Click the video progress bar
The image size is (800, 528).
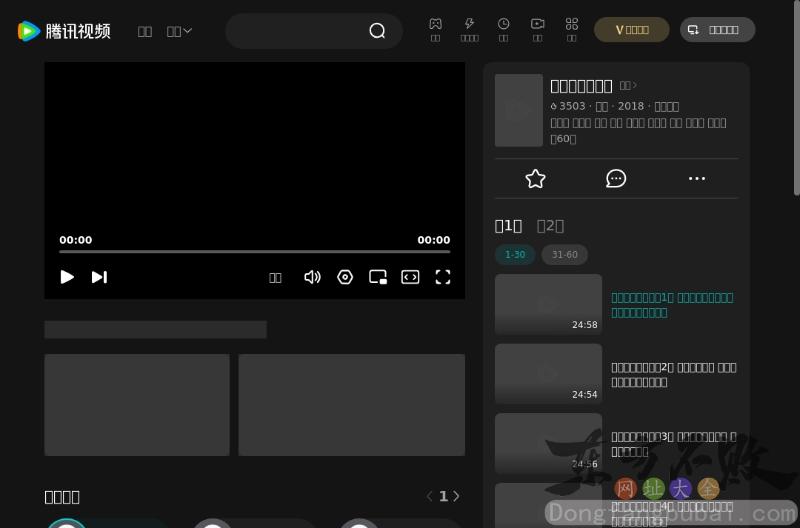tap(254, 252)
